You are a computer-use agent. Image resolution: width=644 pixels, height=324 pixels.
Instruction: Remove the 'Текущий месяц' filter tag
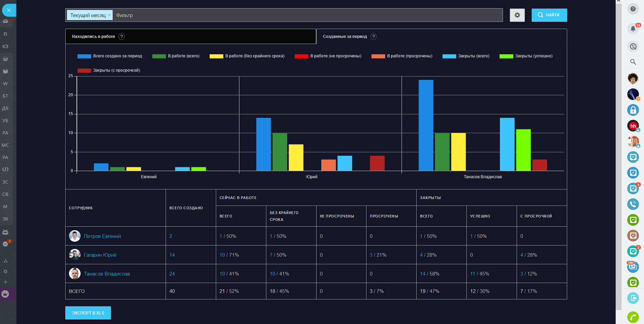(x=109, y=15)
